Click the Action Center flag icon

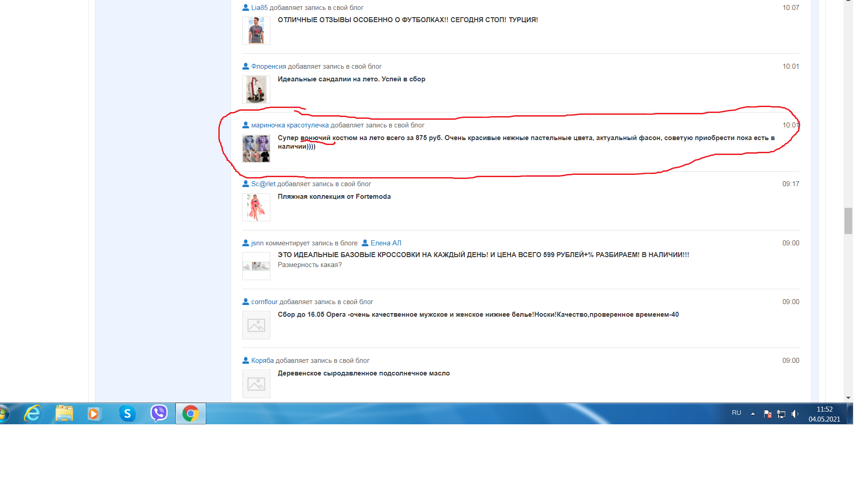(x=767, y=414)
